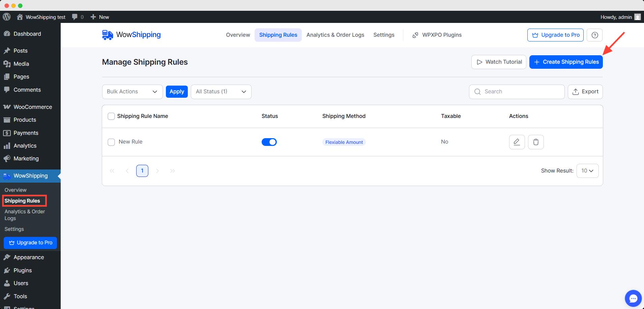The image size is (644, 309).
Task: Select page 1 in pagination
Action: [x=142, y=171]
